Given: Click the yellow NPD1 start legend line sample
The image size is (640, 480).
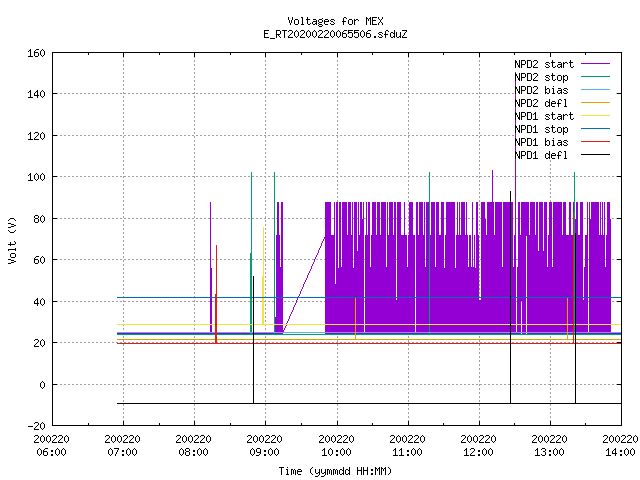Looking at the screenshot, I should coord(595,116).
